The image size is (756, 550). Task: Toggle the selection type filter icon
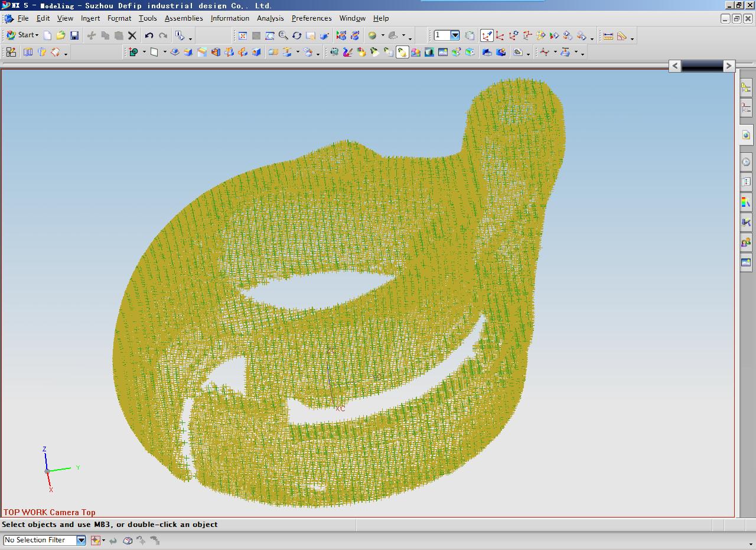coord(95,540)
